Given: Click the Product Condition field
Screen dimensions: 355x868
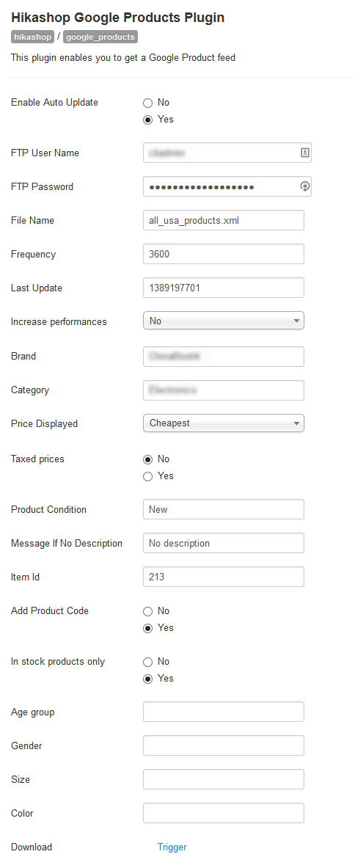Looking at the screenshot, I should (224, 509).
